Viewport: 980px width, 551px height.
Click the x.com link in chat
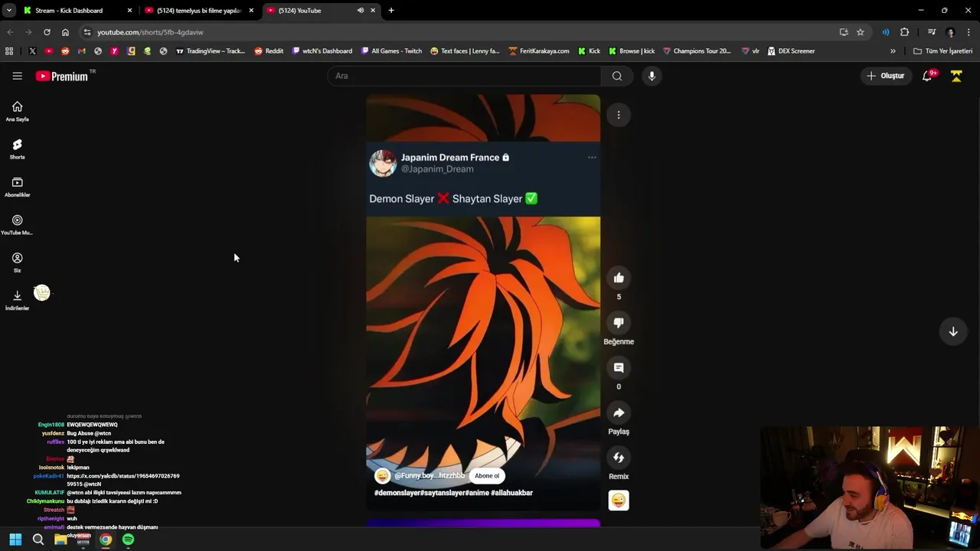pyautogui.click(x=123, y=480)
